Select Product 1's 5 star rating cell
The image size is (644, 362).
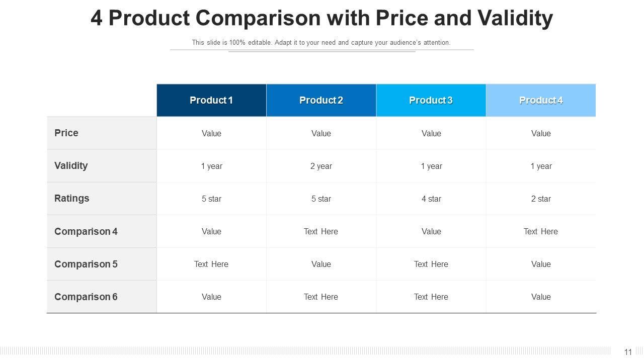point(211,199)
